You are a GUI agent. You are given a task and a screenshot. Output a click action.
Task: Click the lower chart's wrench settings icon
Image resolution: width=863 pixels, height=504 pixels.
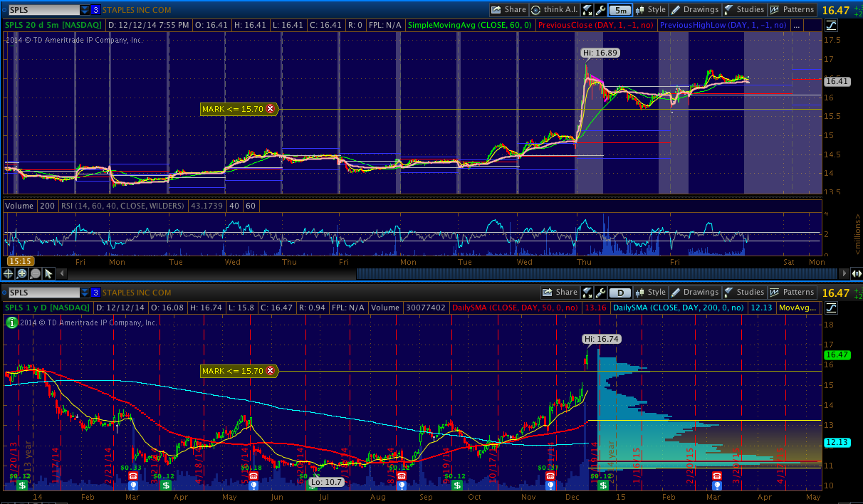click(600, 293)
